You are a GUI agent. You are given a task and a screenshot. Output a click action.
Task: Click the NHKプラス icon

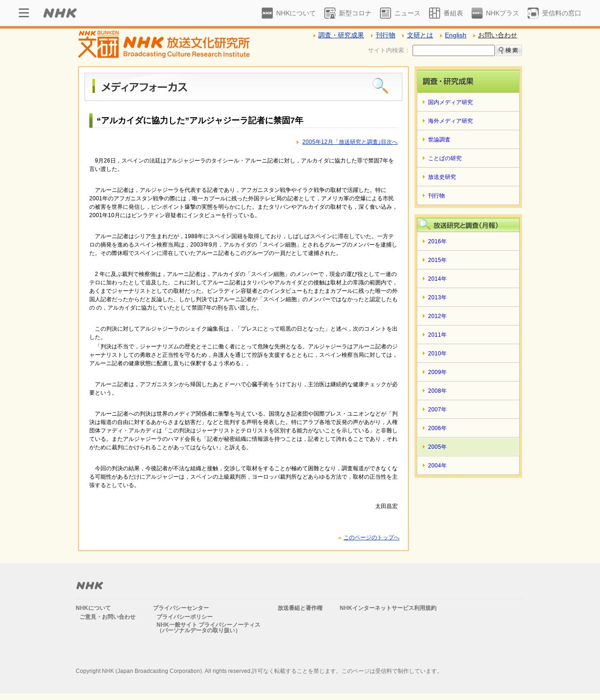(x=477, y=13)
